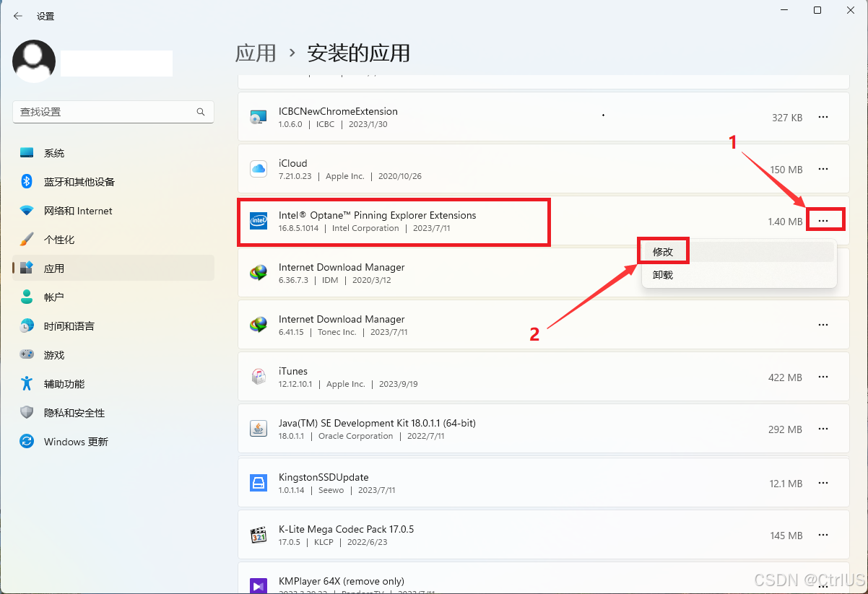Click the 应用 icon in the sidebar
Image resolution: width=868 pixels, height=594 pixels.
click(27, 268)
